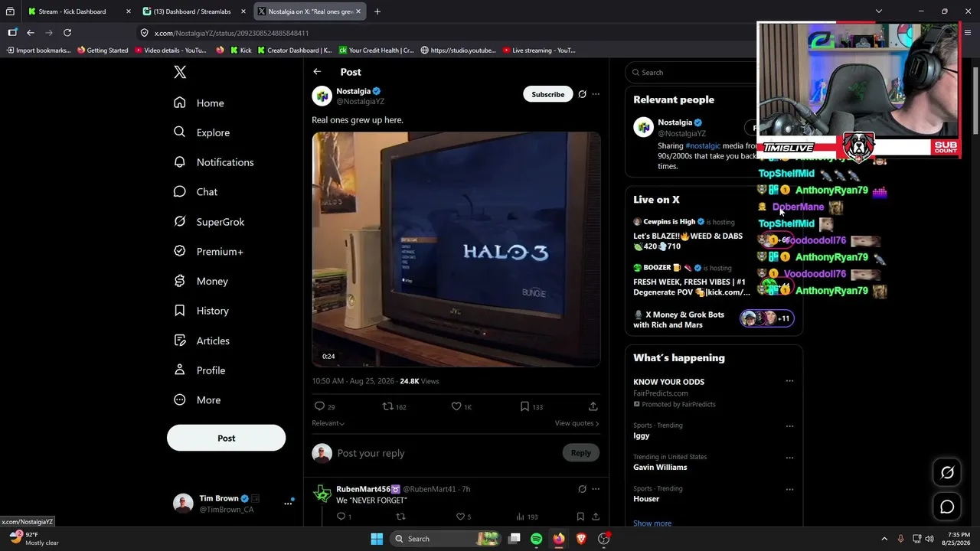Click the Money icon in the sidebar
The image size is (980, 551).
(x=180, y=281)
